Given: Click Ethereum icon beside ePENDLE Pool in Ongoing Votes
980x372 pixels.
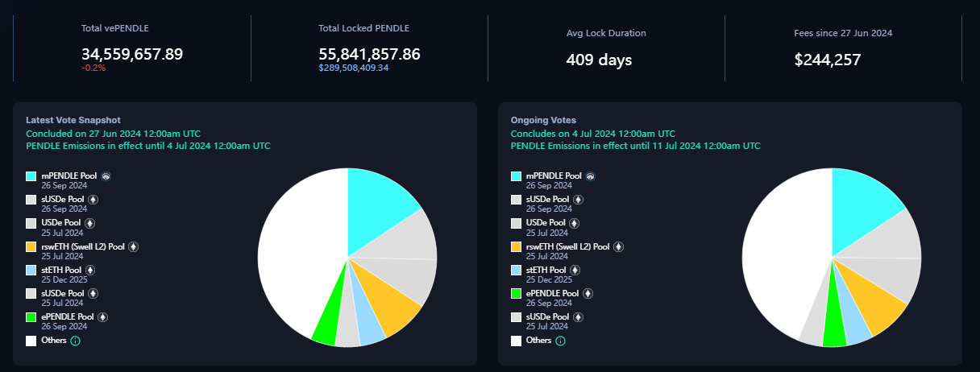Looking at the screenshot, I should pos(588,294).
